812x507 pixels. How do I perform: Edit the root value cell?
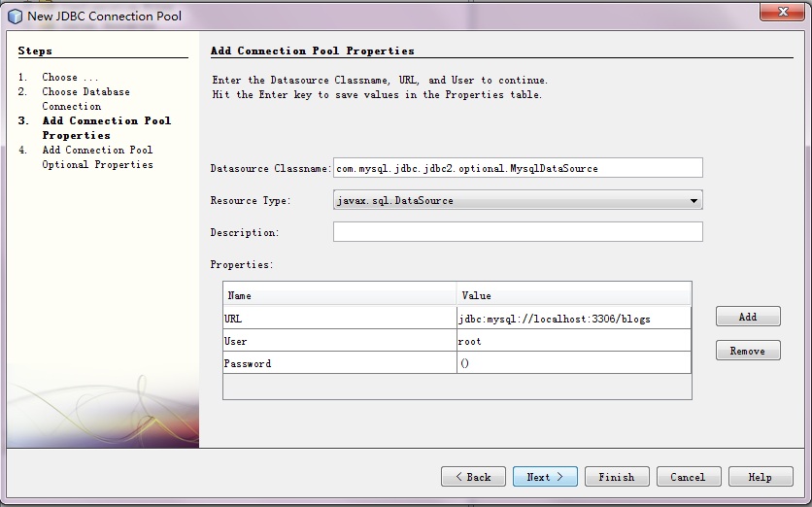574,341
